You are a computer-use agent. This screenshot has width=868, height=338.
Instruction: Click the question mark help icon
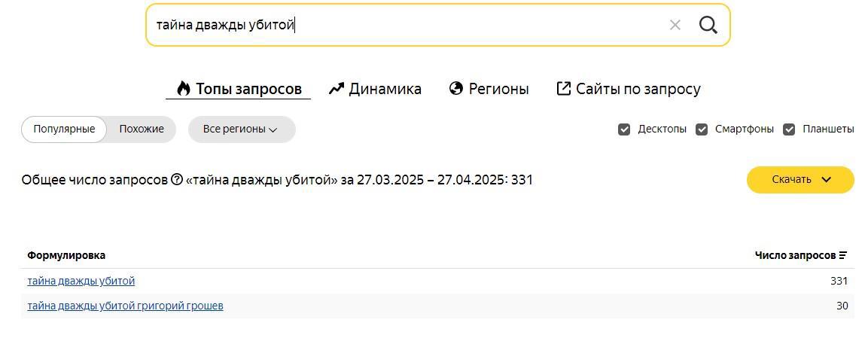coord(177,180)
